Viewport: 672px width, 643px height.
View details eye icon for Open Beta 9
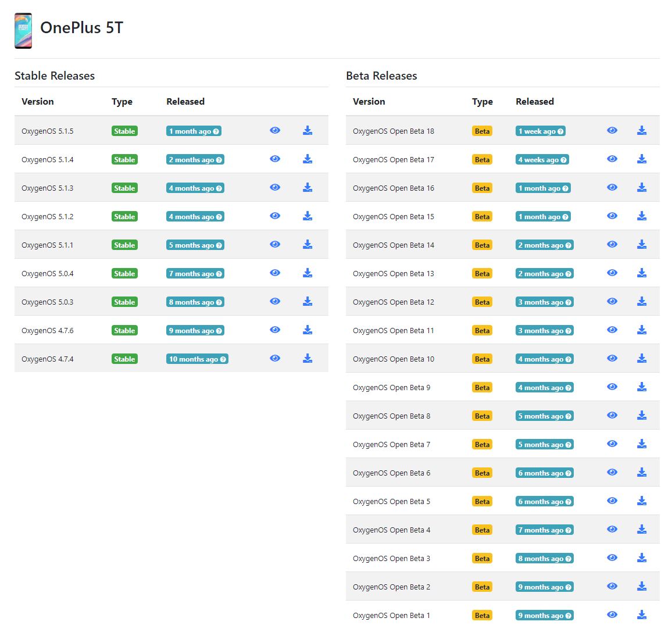[x=612, y=387]
